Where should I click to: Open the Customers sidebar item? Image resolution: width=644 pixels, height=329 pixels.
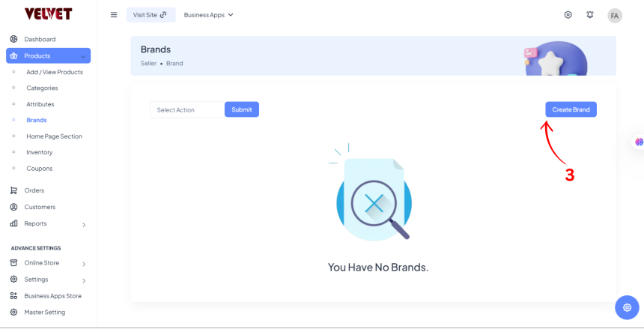point(39,207)
